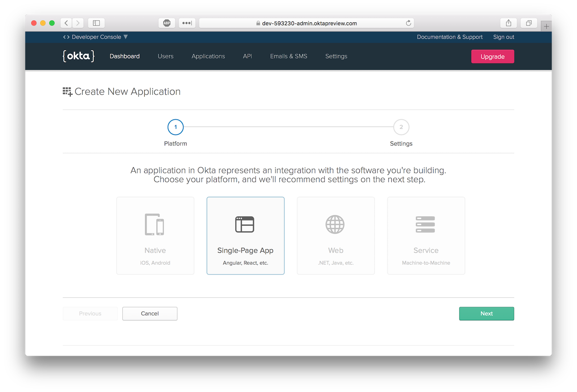Image resolution: width=577 pixels, height=392 pixels.
Task: Select the Native platform phone icon
Action: click(x=155, y=224)
